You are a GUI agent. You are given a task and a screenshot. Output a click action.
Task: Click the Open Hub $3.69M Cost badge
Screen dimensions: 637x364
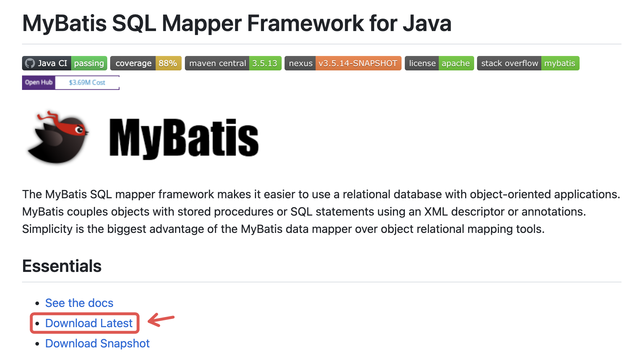pyautogui.click(x=71, y=83)
